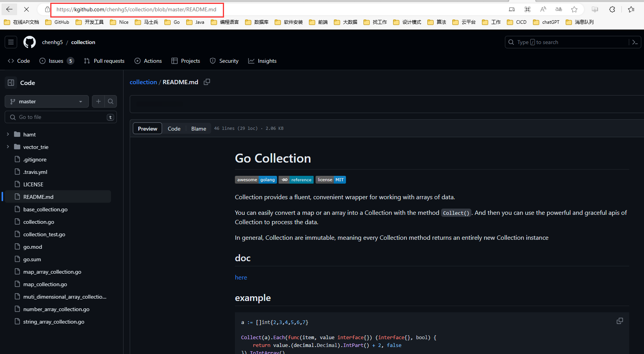Select the Actions play-circle icon

click(x=137, y=60)
